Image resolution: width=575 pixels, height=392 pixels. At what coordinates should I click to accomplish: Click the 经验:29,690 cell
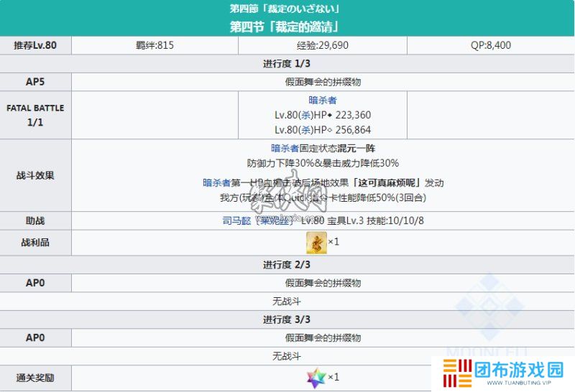[323, 45]
